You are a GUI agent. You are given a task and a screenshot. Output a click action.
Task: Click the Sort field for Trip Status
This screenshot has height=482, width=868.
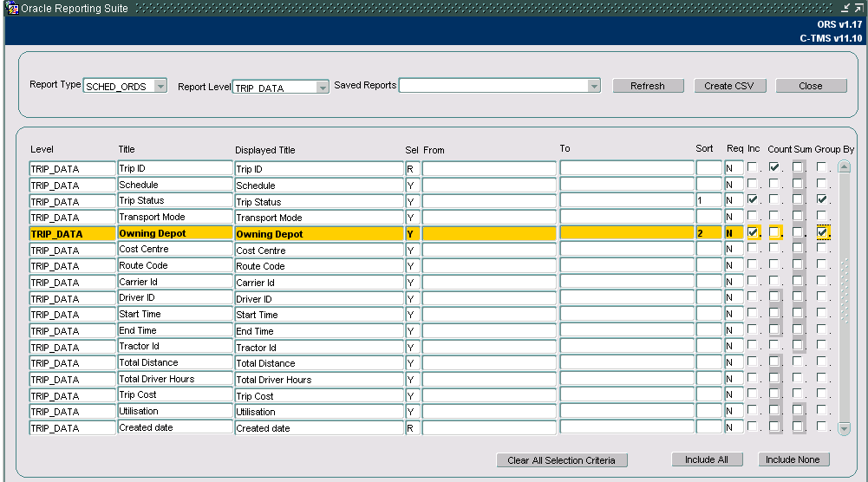(x=708, y=199)
